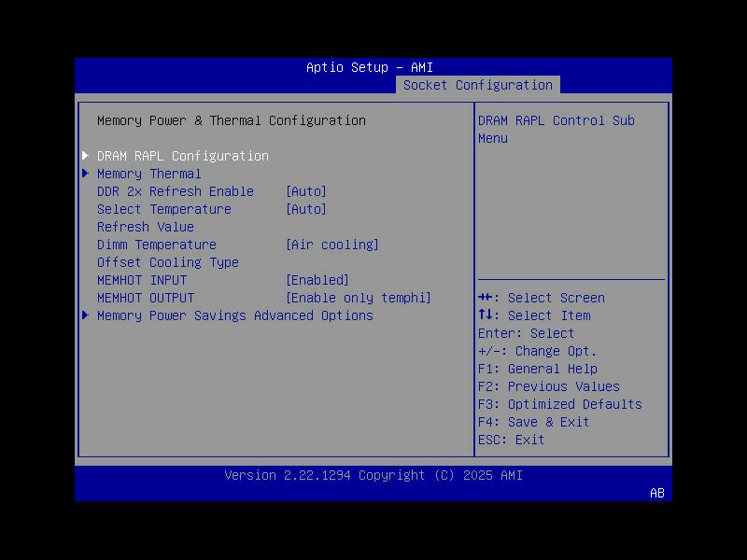
Task: Select the Memory Power Savings Advanced Options arrow
Action: click(x=85, y=315)
